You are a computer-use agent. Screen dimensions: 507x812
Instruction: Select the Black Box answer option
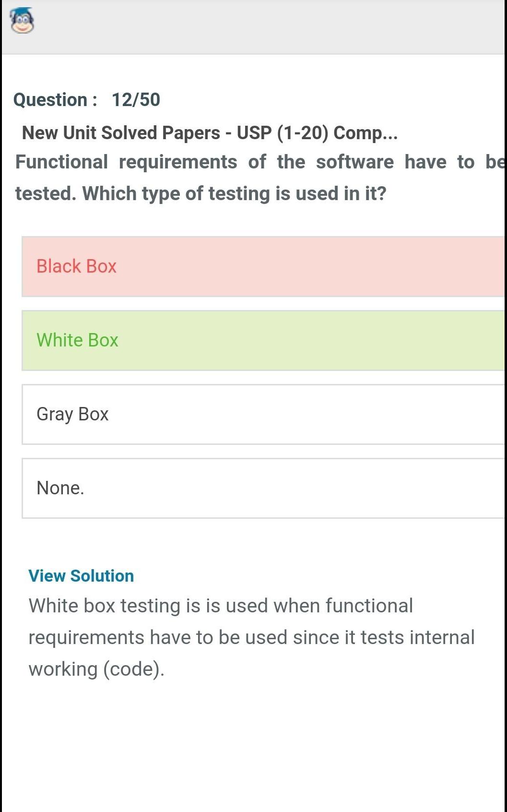(263, 266)
